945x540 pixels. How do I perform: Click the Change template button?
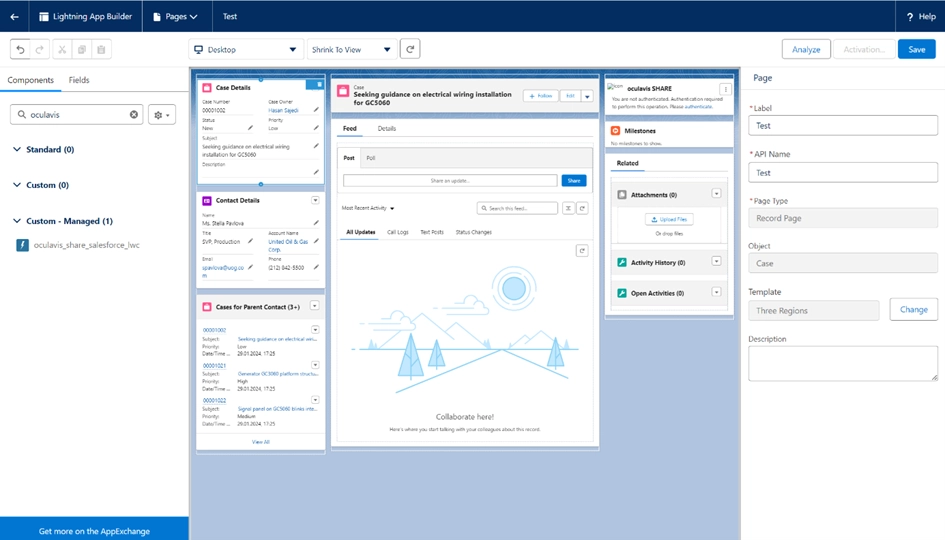(x=914, y=309)
